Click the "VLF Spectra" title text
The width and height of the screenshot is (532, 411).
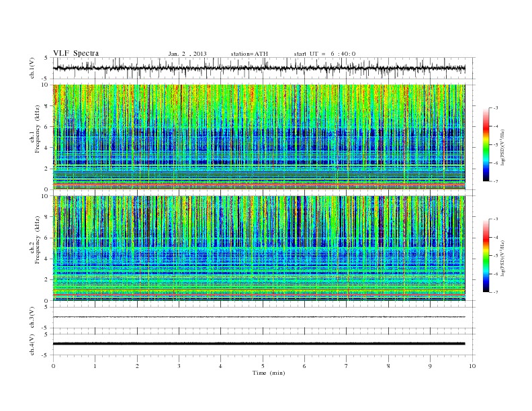coord(76,53)
